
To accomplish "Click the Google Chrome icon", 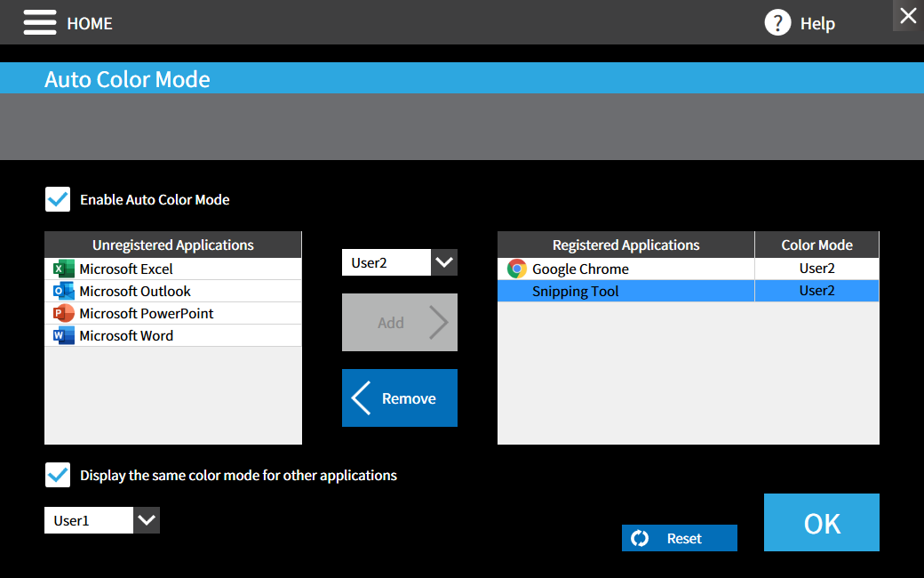I will (x=517, y=269).
